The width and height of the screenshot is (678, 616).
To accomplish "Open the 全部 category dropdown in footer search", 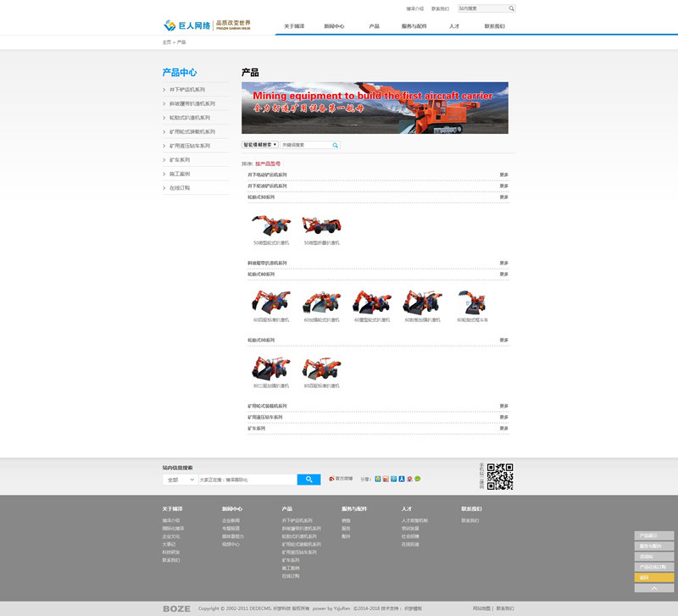I will click(180, 480).
